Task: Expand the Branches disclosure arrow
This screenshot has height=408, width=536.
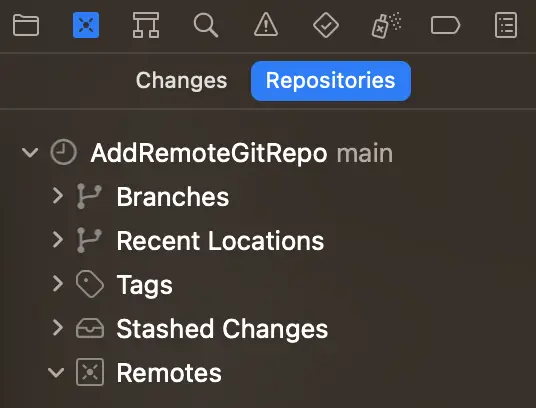Action: tap(58, 196)
